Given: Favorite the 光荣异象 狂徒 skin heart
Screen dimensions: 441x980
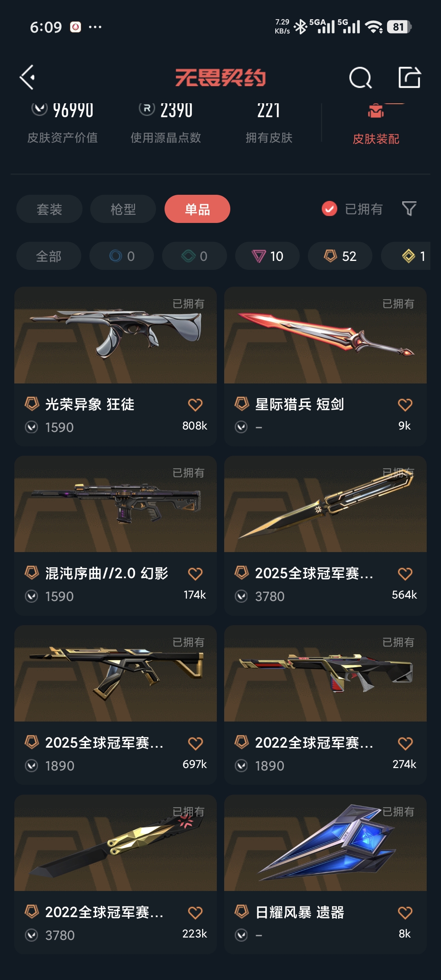Looking at the screenshot, I should click(x=195, y=405).
